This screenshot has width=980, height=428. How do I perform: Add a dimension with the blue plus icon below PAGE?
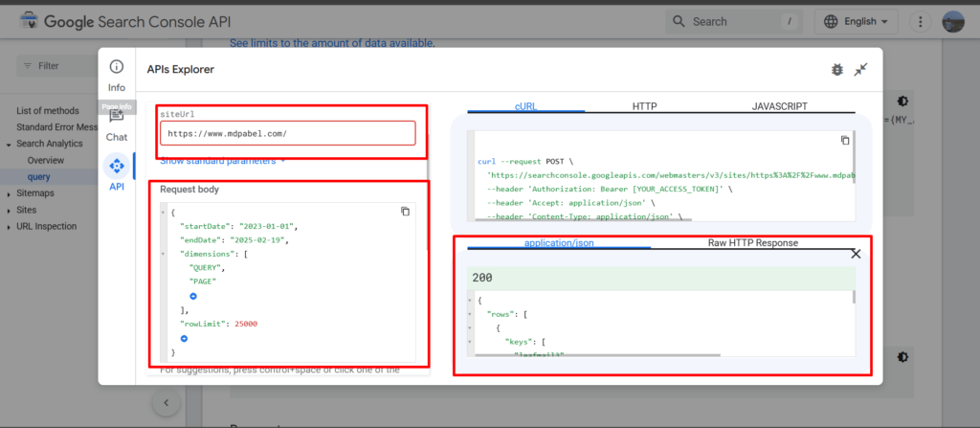[x=193, y=296]
